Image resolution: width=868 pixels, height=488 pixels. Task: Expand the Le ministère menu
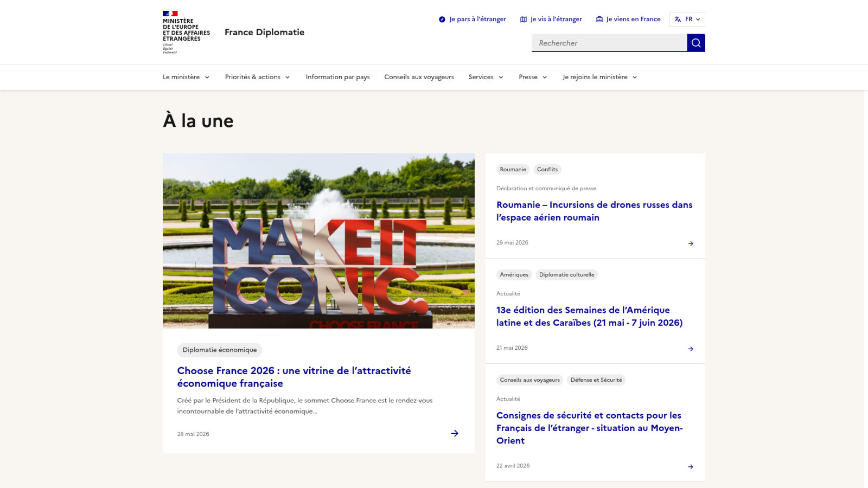[186, 77]
